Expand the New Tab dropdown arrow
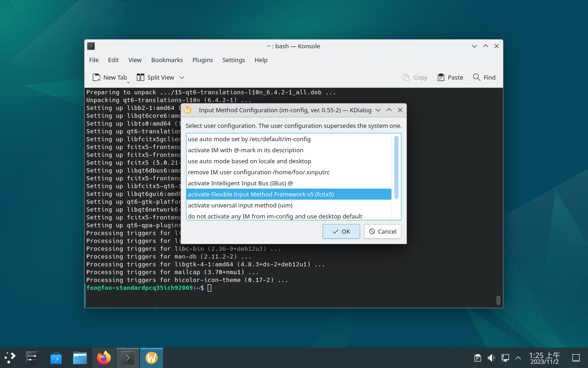Screen dimensions: 588x368 (128, 82)
